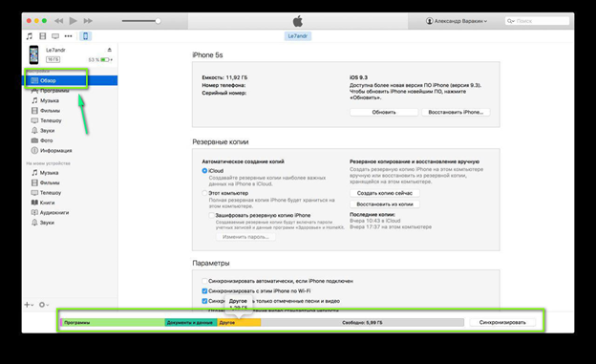The width and height of the screenshot is (596, 364).
Task: Toggle Зашифровать резервную копию iPhone checkbox
Action: click(211, 215)
